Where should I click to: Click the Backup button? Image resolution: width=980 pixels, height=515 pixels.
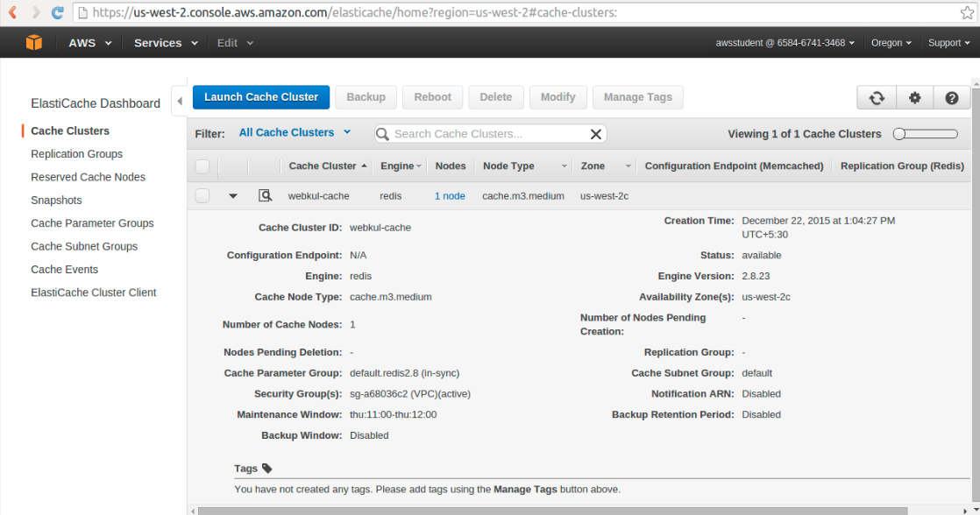tap(366, 97)
